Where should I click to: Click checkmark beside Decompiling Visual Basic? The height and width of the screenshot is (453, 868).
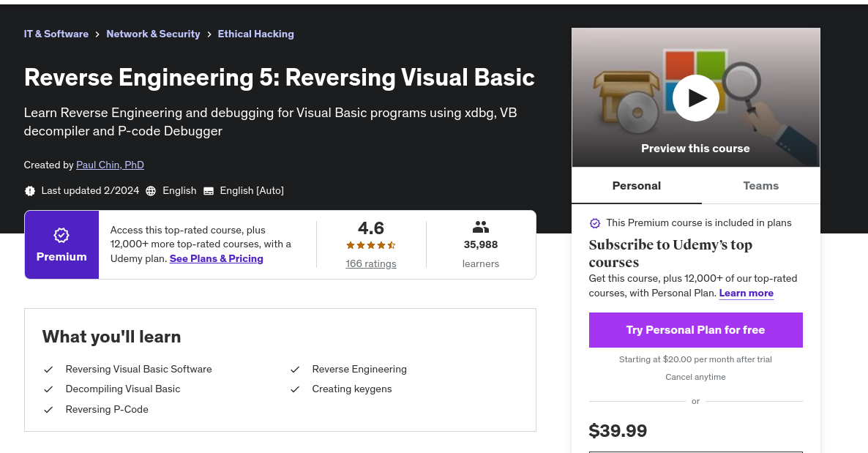[48, 389]
